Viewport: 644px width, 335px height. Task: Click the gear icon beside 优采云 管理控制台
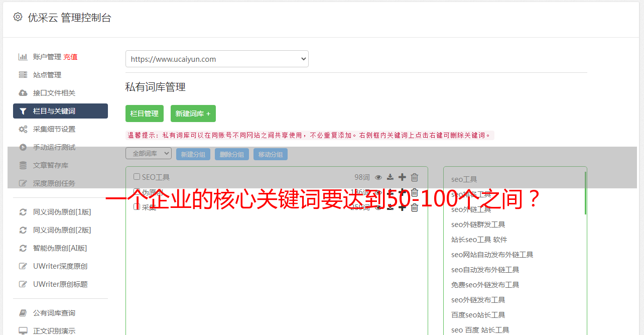coord(18,17)
